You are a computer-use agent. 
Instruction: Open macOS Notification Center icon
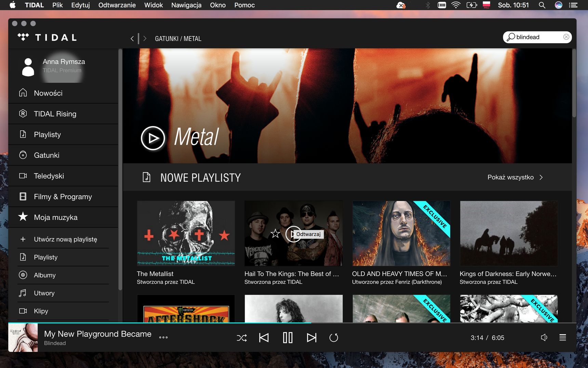tap(573, 5)
